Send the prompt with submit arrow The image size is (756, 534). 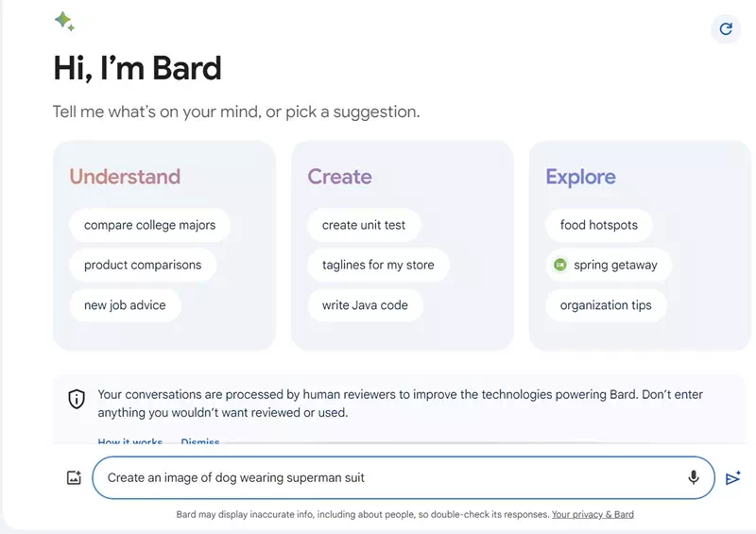(733, 477)
